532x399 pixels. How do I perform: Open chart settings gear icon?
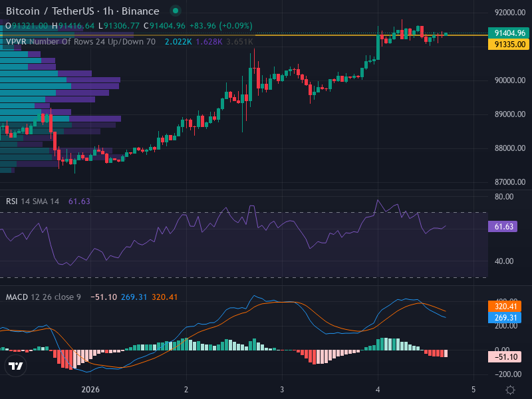click(x=510, y=390)
